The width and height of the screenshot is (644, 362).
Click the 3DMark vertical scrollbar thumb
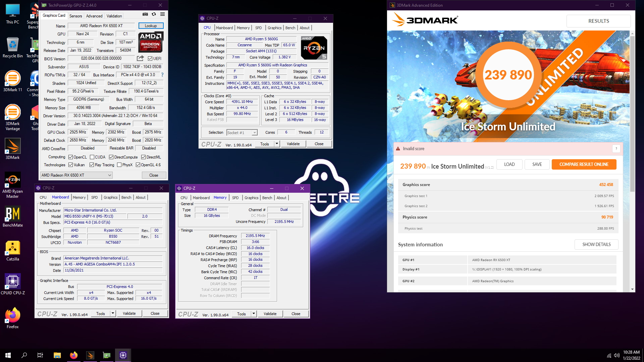click(x=632, y=114)
